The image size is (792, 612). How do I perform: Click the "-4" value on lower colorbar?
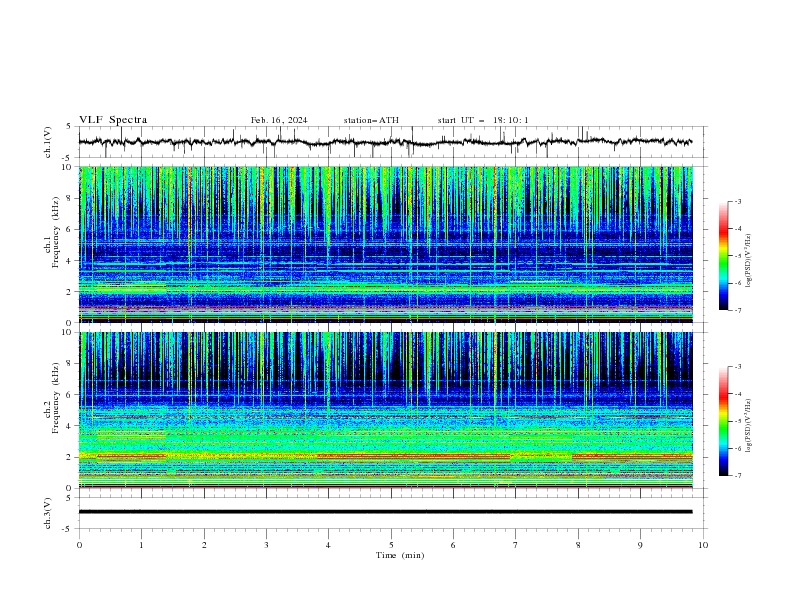tap(738, 394)
